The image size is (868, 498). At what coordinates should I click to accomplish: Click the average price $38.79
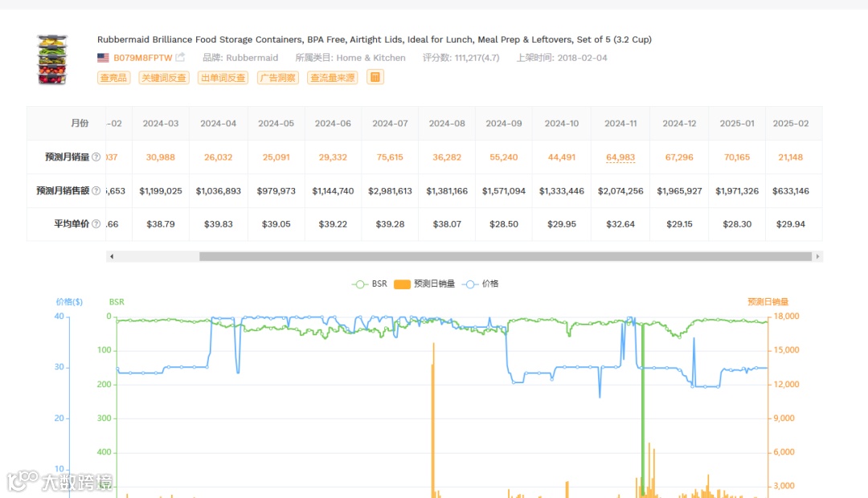[x=161, y=224]
